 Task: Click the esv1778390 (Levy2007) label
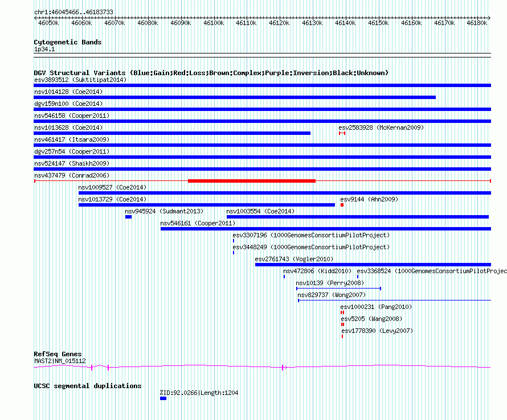377,331
